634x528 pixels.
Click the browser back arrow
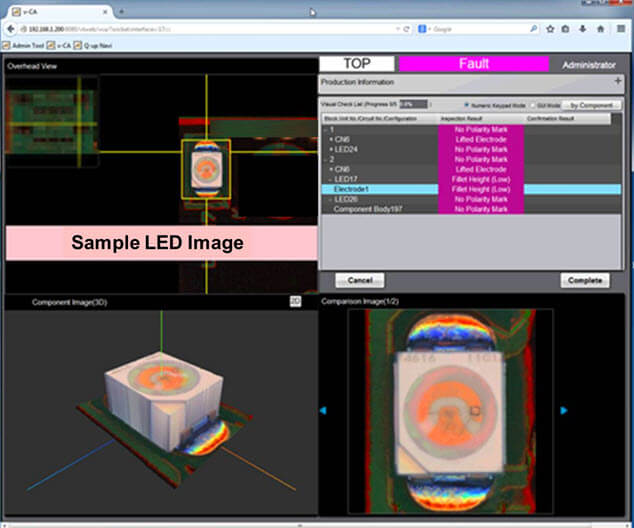click(x=9, y=30)
